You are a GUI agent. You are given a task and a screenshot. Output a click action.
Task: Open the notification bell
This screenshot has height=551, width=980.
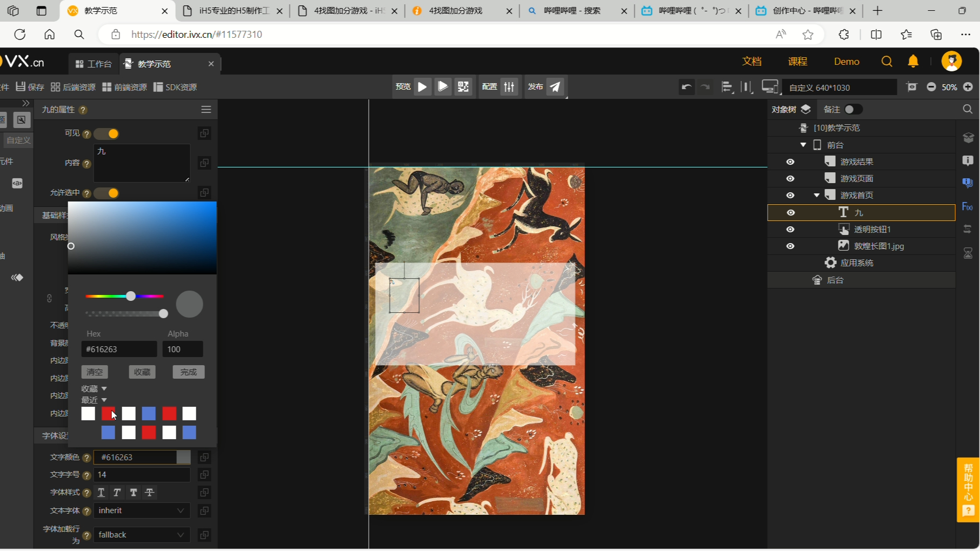pos(913,61)
